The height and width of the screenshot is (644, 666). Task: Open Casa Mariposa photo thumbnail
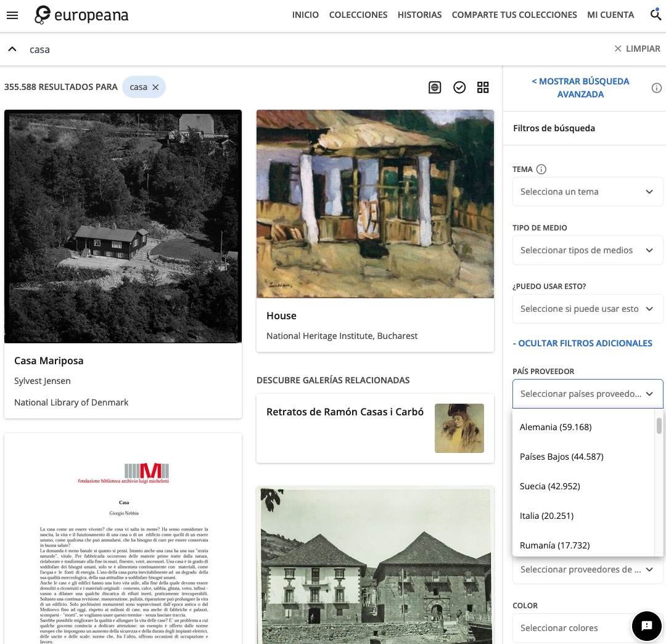[123, 226]
